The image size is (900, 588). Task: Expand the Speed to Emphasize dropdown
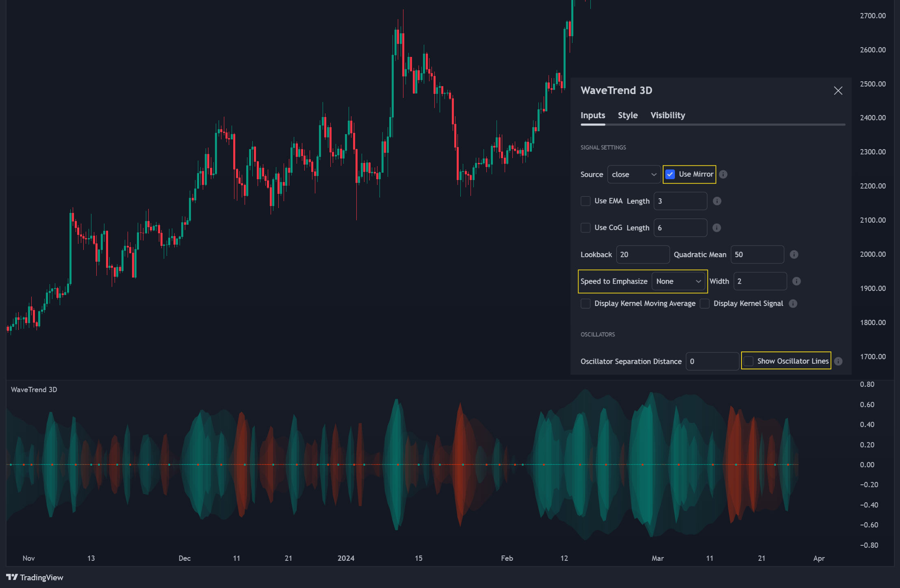[678, 281]
